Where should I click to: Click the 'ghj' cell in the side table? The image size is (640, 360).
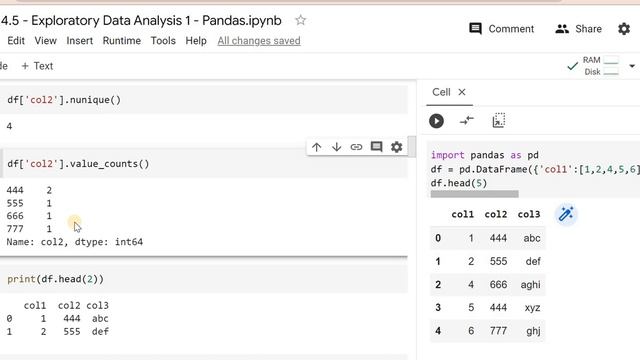(533, 331)
